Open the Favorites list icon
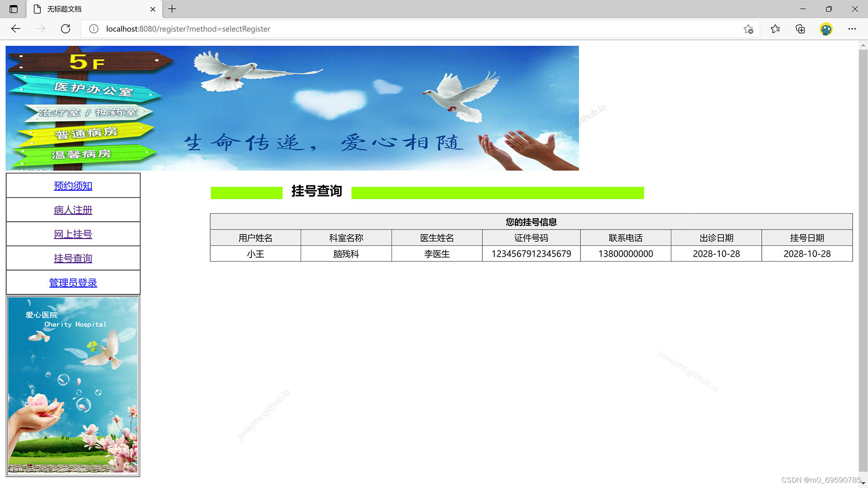The width and height of the screenshot is (868, 488). tap(775, 29)
